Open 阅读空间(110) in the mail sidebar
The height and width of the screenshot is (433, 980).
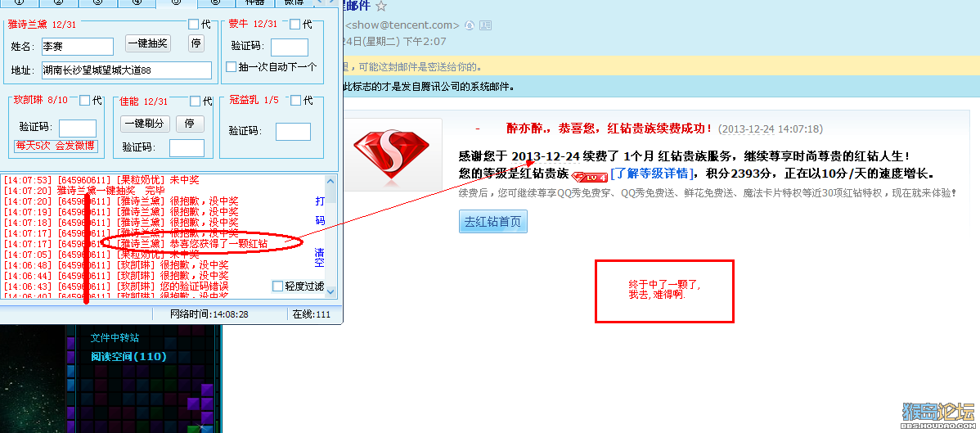[x=128, y=357]
